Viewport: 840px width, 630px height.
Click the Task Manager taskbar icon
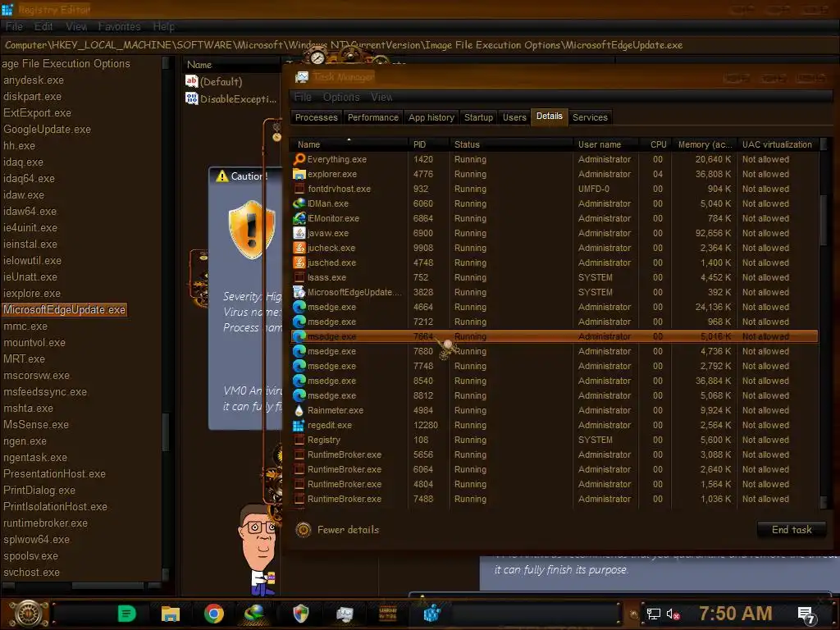(x=345, y=614)
